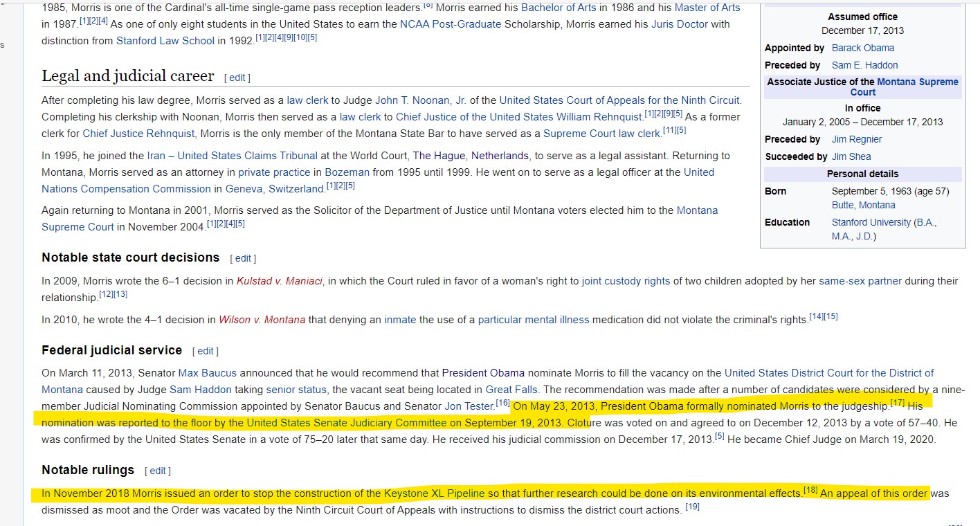This screenshot has height=526, width=980.
Task: Open the Max Baucus link
Action: [x=208, y=372]
